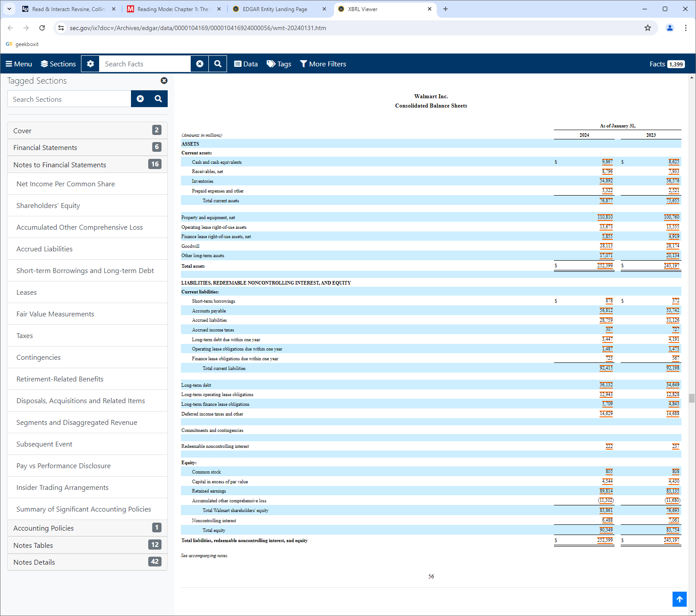Click Retained earnings 2024 value 89,814
696x616 pixels.
[x=606, y=491]
